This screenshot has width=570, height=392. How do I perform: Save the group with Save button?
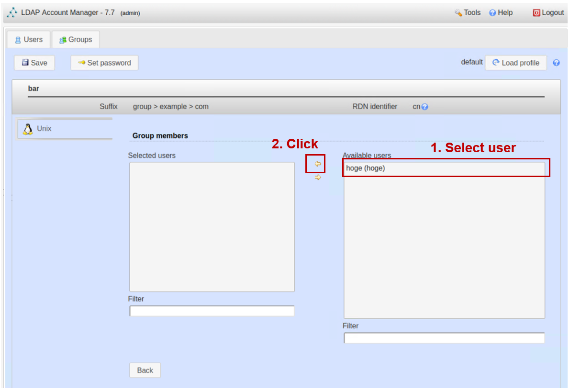point(34,63)
